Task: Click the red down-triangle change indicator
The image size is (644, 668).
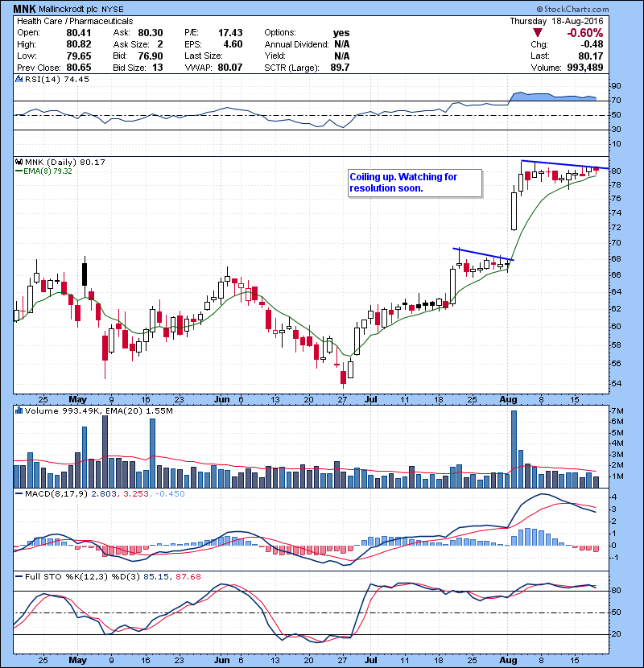Action: tap(538, 33)
